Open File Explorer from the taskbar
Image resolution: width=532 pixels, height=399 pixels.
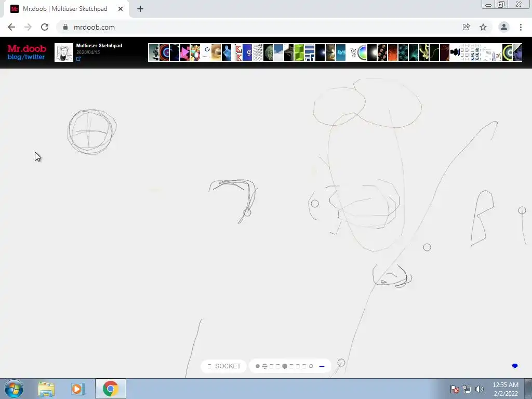point(46,389)
